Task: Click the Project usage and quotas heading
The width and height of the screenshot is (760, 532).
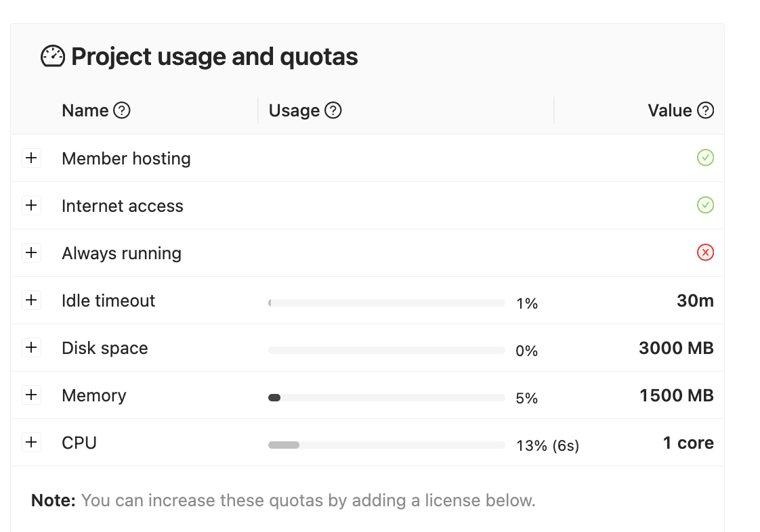Action: (214, 57)
